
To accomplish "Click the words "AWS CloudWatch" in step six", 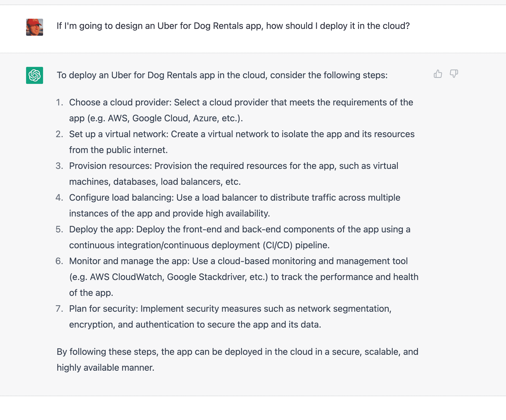I will tap(127, 277).
